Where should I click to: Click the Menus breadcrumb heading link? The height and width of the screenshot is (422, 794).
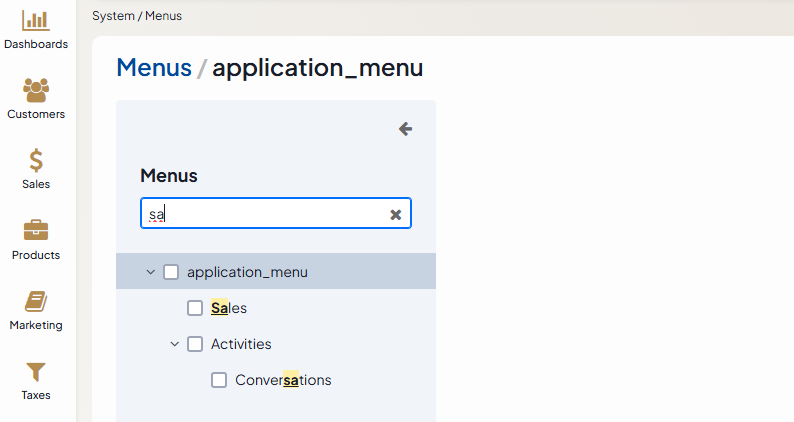[154, 67]
